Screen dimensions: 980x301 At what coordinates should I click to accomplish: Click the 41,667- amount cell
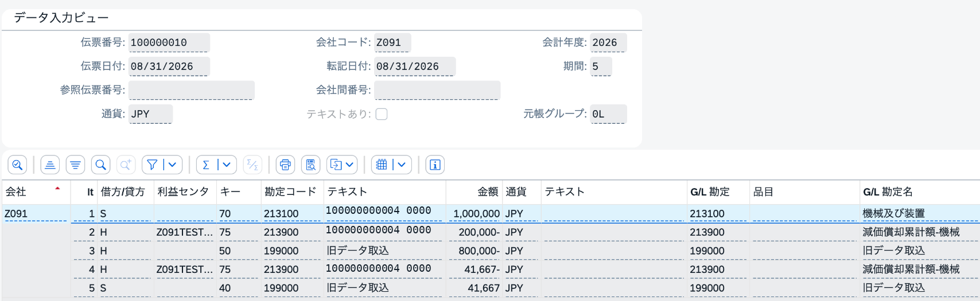[474, 269]
